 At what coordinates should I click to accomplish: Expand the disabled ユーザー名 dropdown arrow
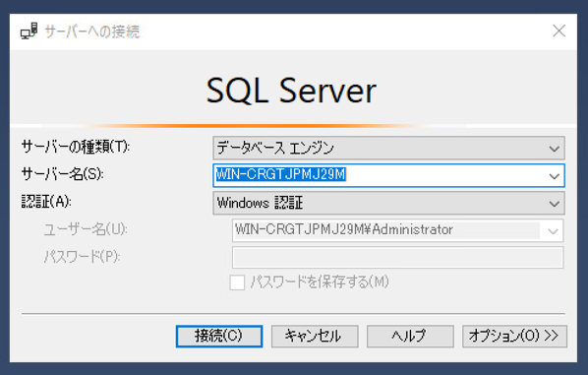point(553,231)
